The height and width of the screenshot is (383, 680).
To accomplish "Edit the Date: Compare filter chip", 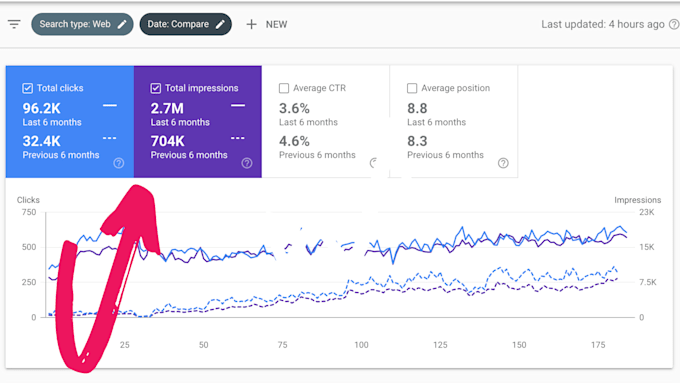I will (186, 24).
